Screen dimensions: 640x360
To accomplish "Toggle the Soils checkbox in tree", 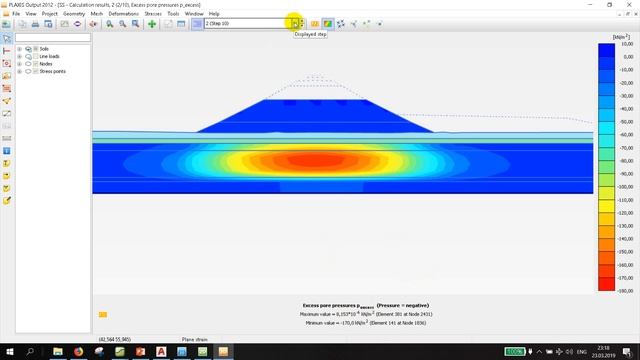I will pos(36,49).
